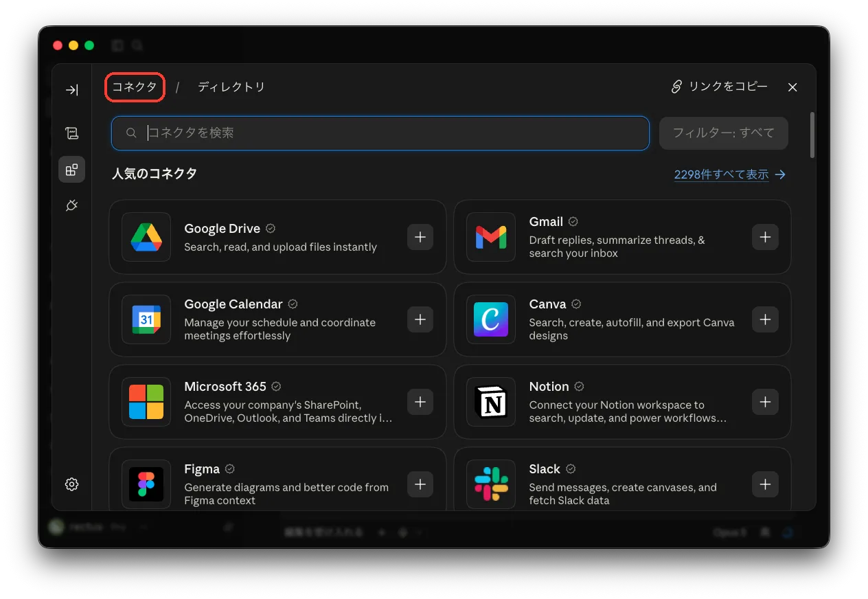868x599 pixels.
Task: Add the Gmail connector
Action: click(x=765, y=237)
